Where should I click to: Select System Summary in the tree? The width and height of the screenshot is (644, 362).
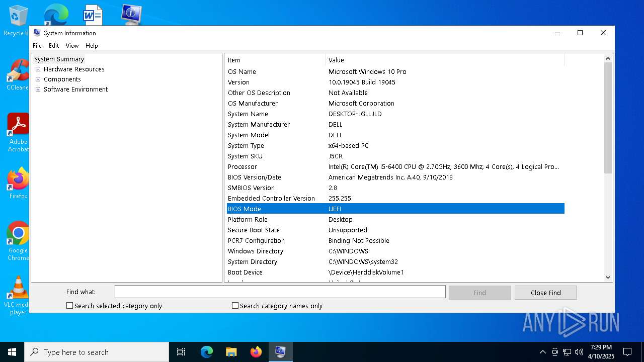point(59,59)
